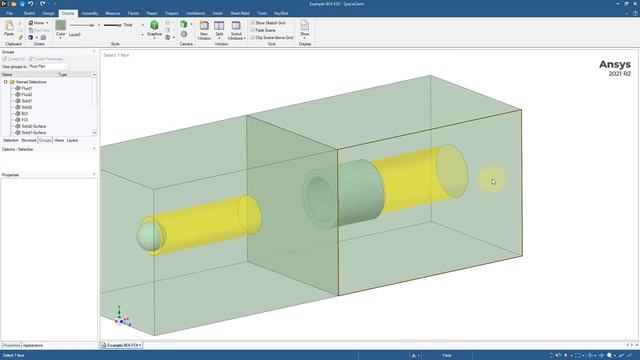This screenshot has height=360, width=640.
Task: Click the Switch Windows icon
Action: pos(236,26)
